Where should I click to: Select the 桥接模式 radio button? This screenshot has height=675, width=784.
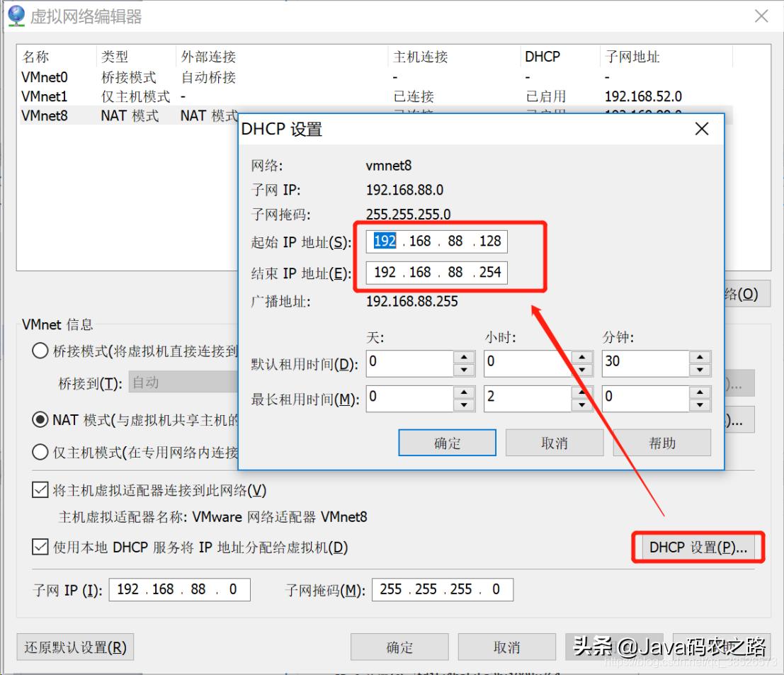40,350
